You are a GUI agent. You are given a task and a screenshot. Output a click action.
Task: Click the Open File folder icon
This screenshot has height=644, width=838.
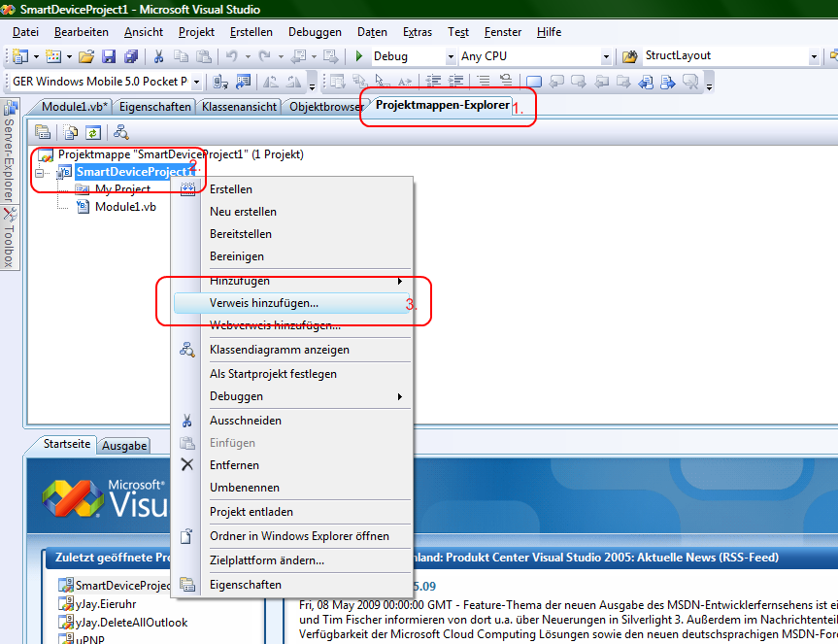(86, 56)
